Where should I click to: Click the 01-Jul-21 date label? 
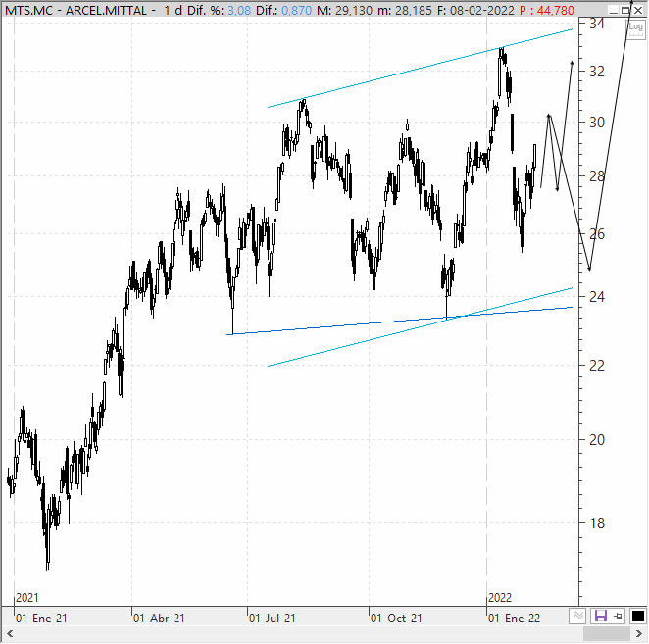(x=273, y=619)
